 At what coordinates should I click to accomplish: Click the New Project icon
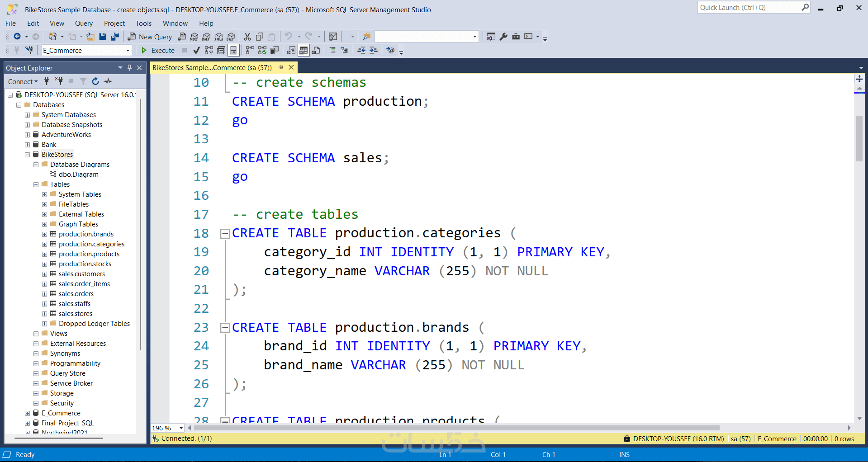point(53,37)
